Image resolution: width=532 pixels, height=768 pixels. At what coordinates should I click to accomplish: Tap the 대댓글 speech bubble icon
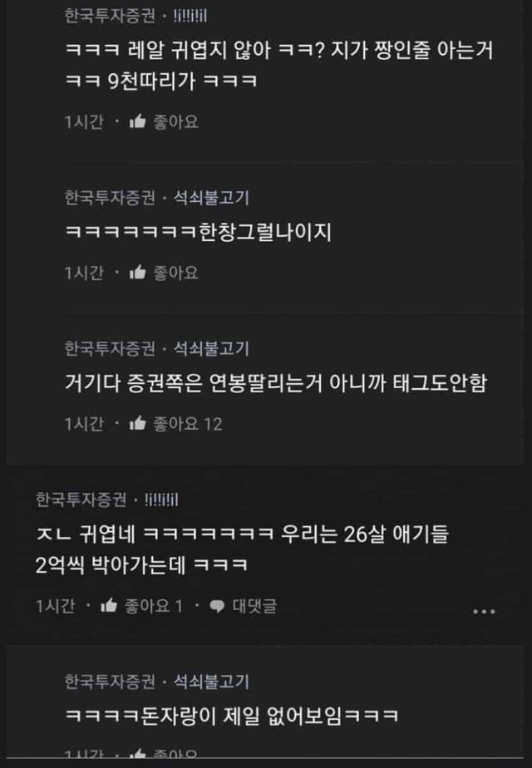pos(217,607)
